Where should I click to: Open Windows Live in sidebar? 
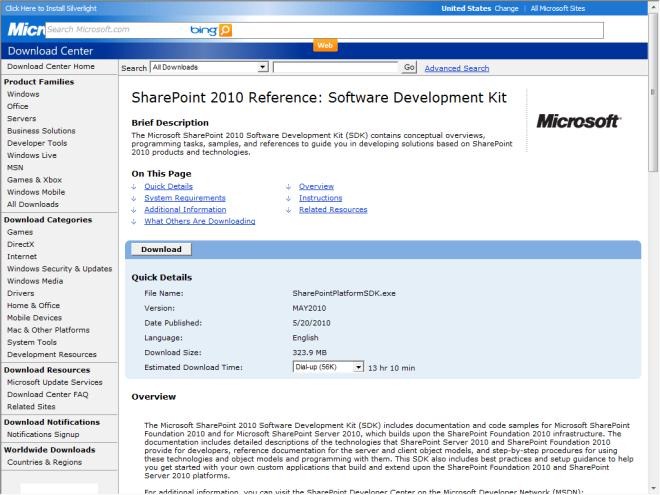32,155
